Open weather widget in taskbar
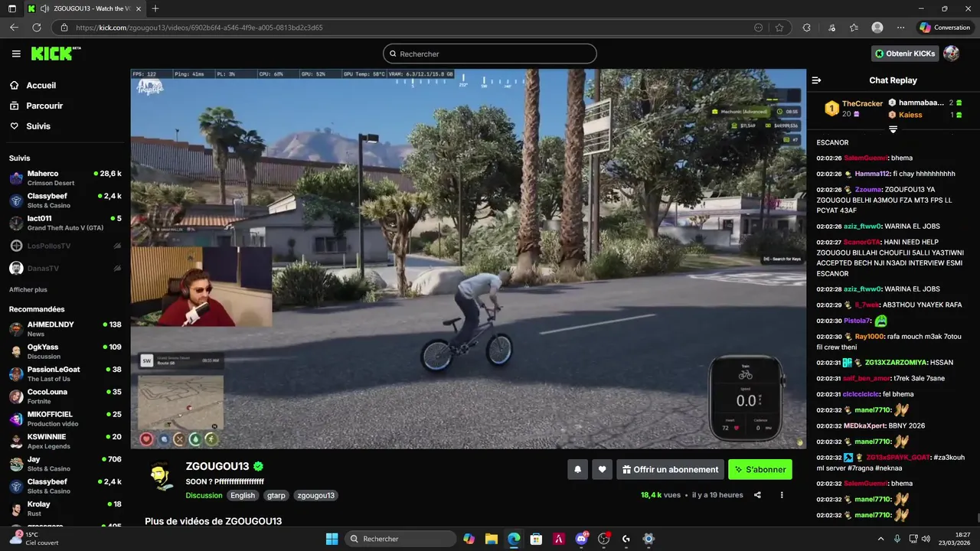Screen dimensions: 980x551 click(34, 538)
